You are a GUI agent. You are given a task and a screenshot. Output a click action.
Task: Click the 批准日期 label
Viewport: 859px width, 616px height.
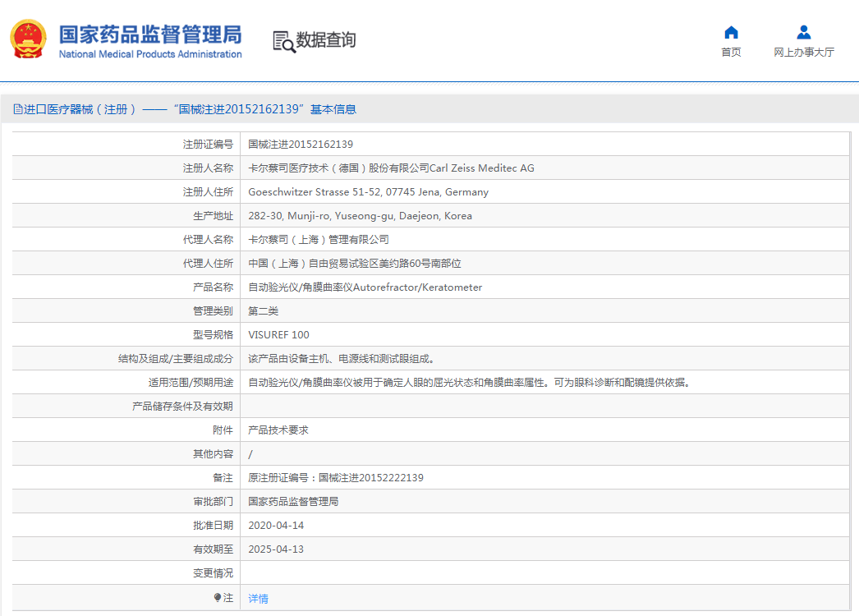coord(213,526)
